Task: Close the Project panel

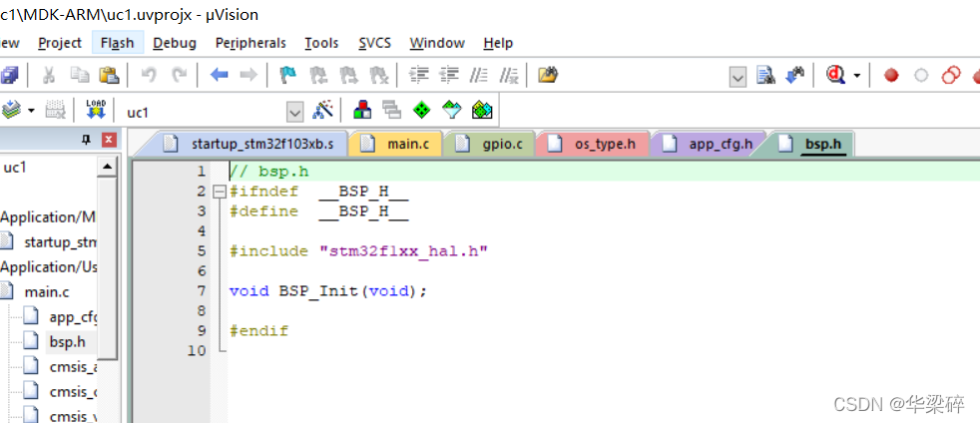Action: pyautogui.click(x=110, y=140)
